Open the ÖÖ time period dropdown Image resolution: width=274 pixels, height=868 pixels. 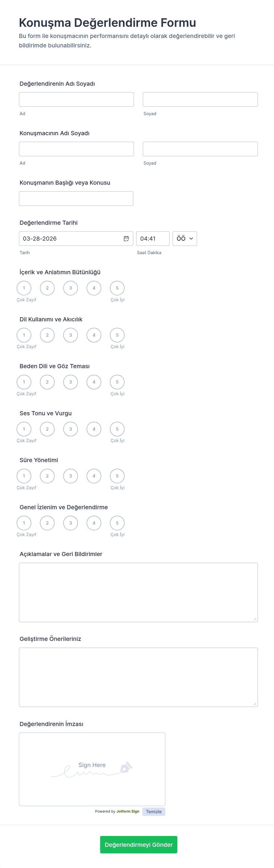tap(184, 239)
